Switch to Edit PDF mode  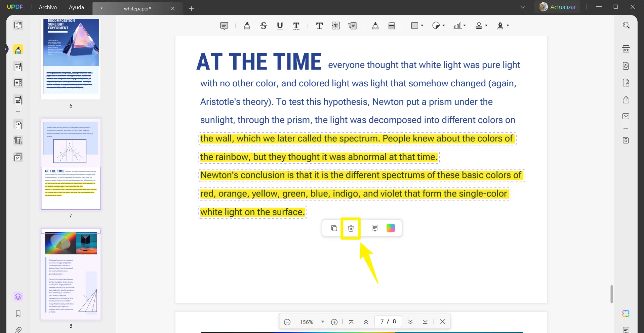(18, 67)
